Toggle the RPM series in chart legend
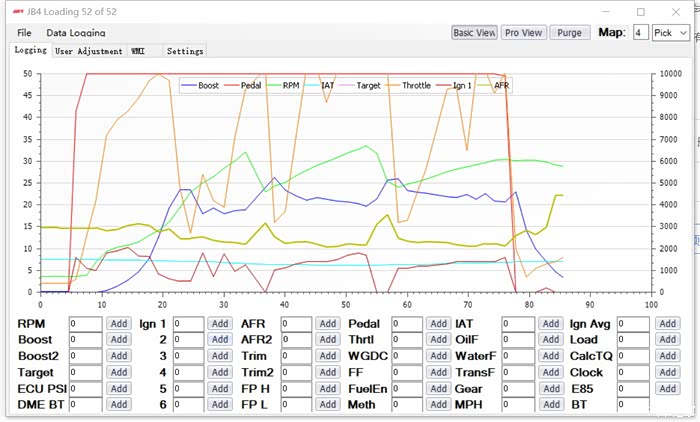 [x=290, y=86]
